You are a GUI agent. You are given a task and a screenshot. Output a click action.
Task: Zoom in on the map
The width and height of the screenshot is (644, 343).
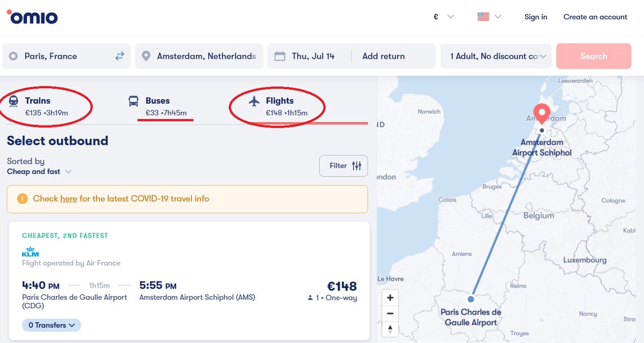click(390, 298)
